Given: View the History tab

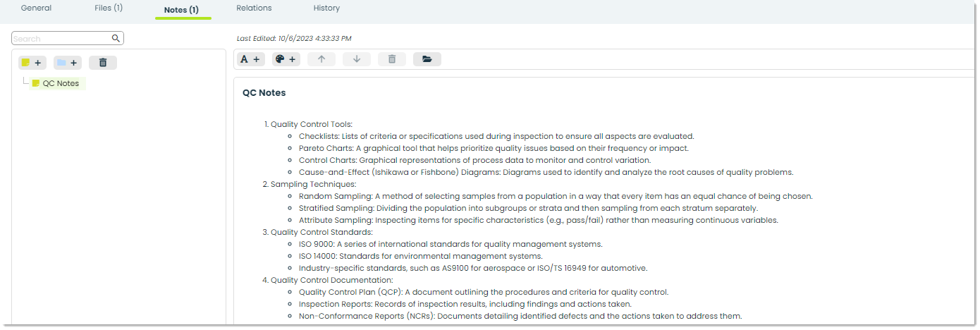Looking at the screenshot, I should 326,8.
